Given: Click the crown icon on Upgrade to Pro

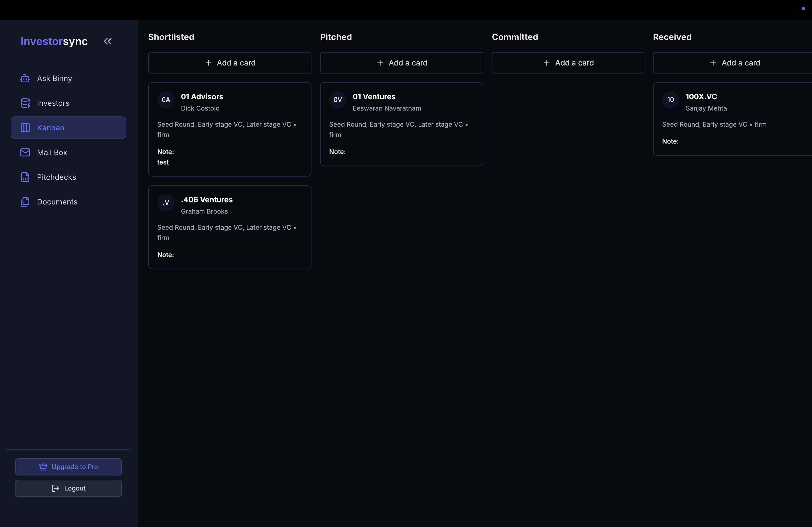Looking at the screenshot, I should point(43,467).
